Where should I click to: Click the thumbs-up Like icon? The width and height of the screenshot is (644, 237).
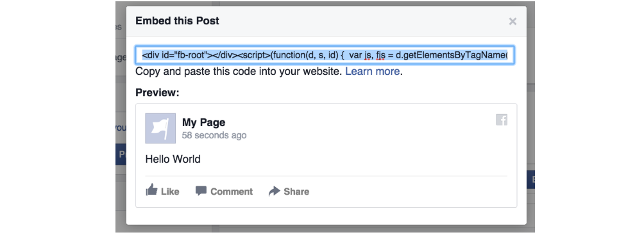point(151,190)
